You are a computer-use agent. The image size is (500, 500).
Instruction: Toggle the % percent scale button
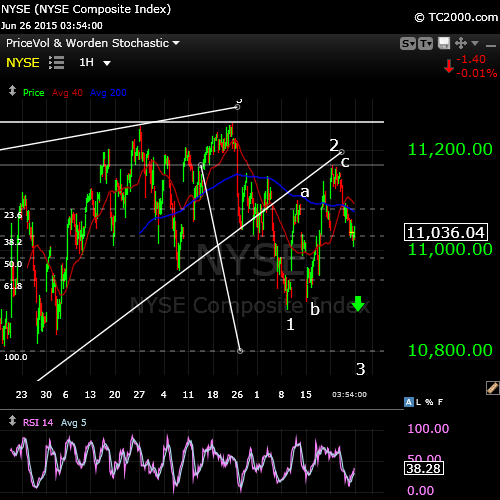(429, 402)
